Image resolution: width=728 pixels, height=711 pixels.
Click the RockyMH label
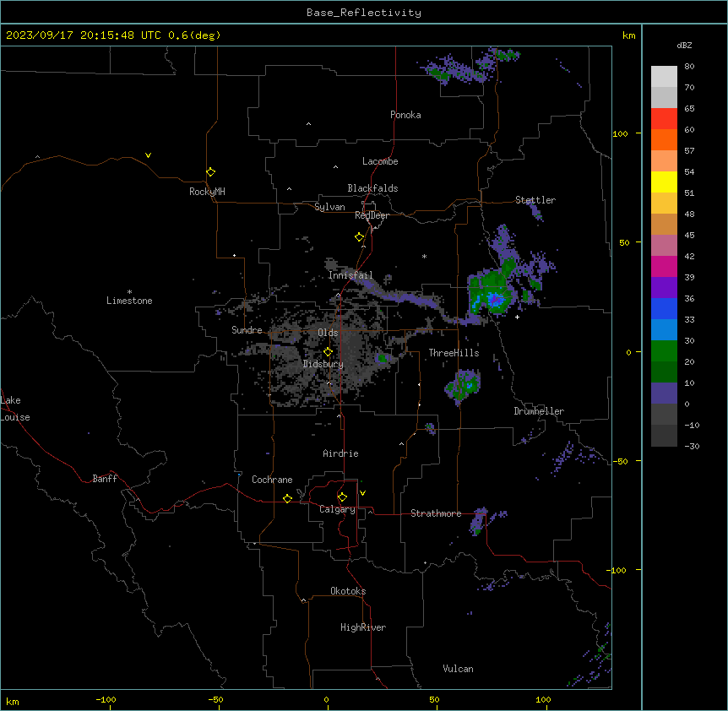tap(207, 192)
